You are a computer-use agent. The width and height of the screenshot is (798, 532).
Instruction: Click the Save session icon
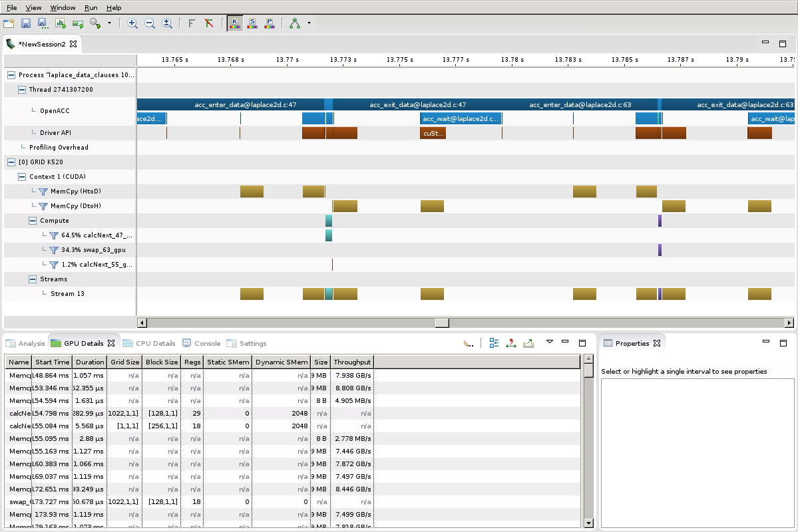point(26,23)
